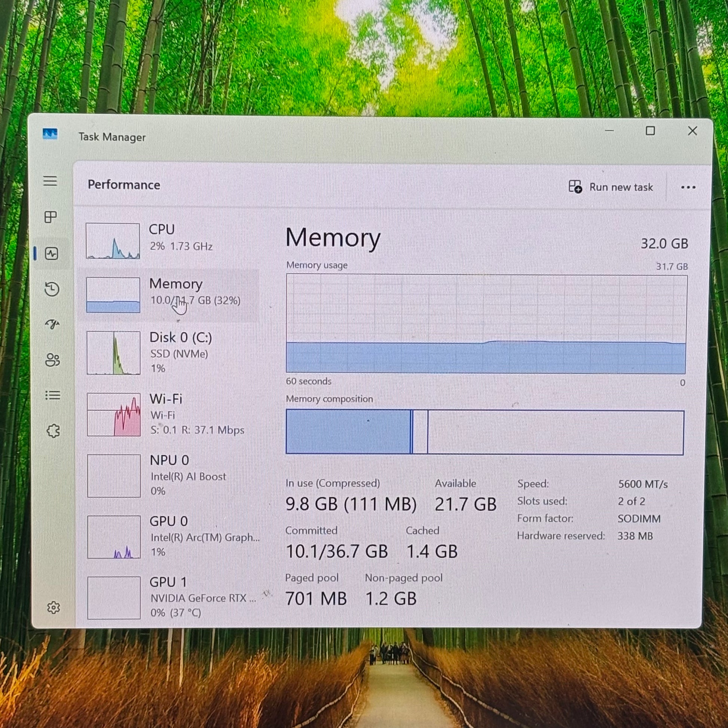Open the three-dot more options menu
This screenshot has width=728, height=728.
point(688,187)
